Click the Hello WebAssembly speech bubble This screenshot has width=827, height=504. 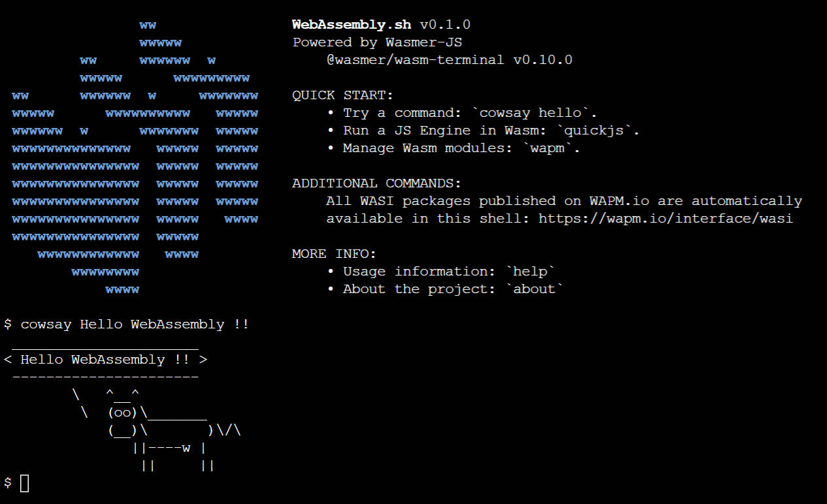click(106, 360)
